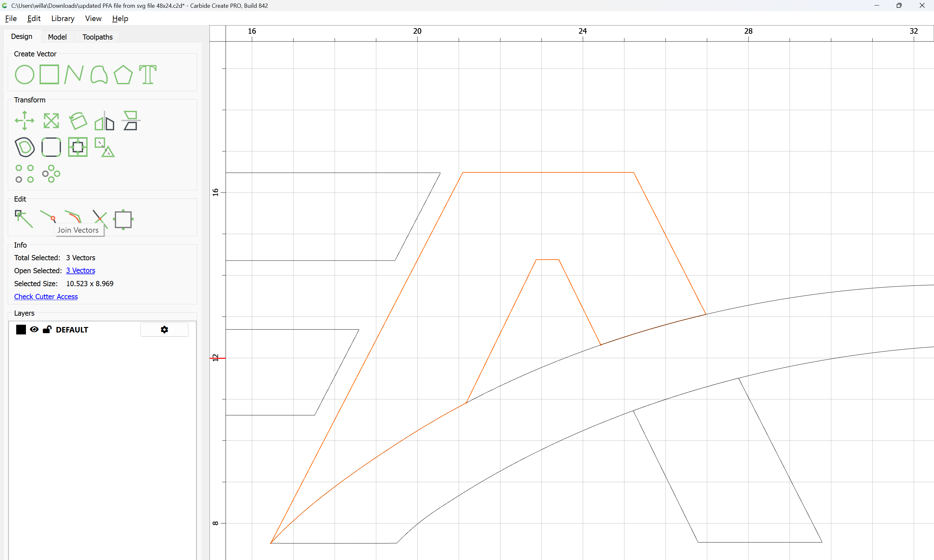Screen dimensions: 934x560
Task: Pick the Curve vector tool
Action: [x=99, y=74]
